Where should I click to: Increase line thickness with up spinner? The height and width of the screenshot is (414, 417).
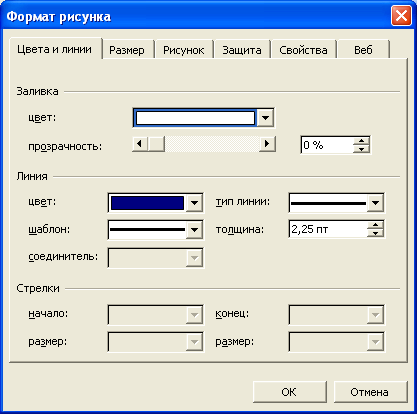[x=375, y=225]
